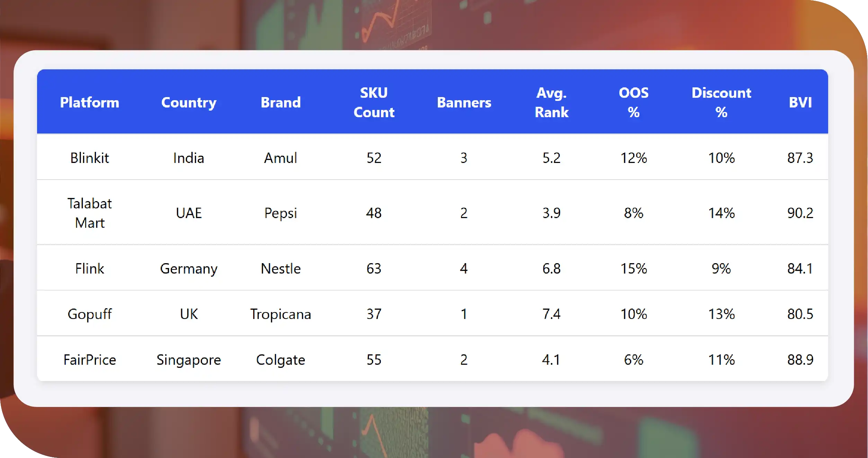The height and width of the screenshot is (458, 868).
Task: Click the OOS % column header
Action: pos(634,103)
